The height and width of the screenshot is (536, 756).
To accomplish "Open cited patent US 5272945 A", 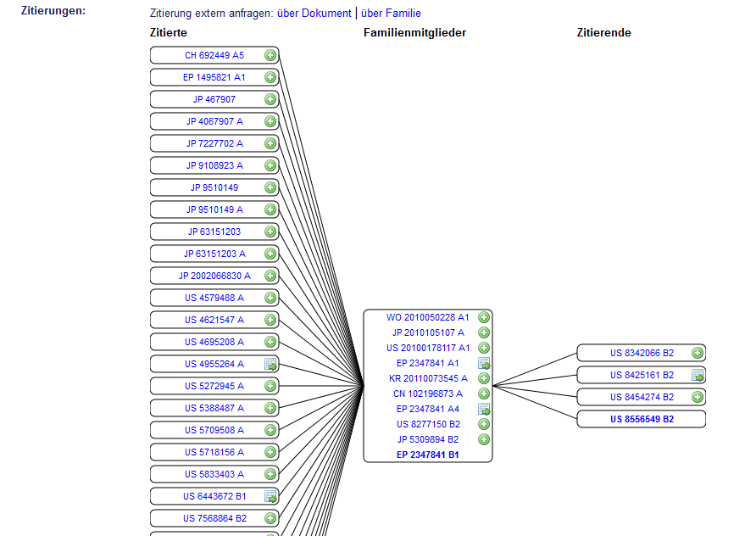I will pyautogui.click(x=214, y=386).
